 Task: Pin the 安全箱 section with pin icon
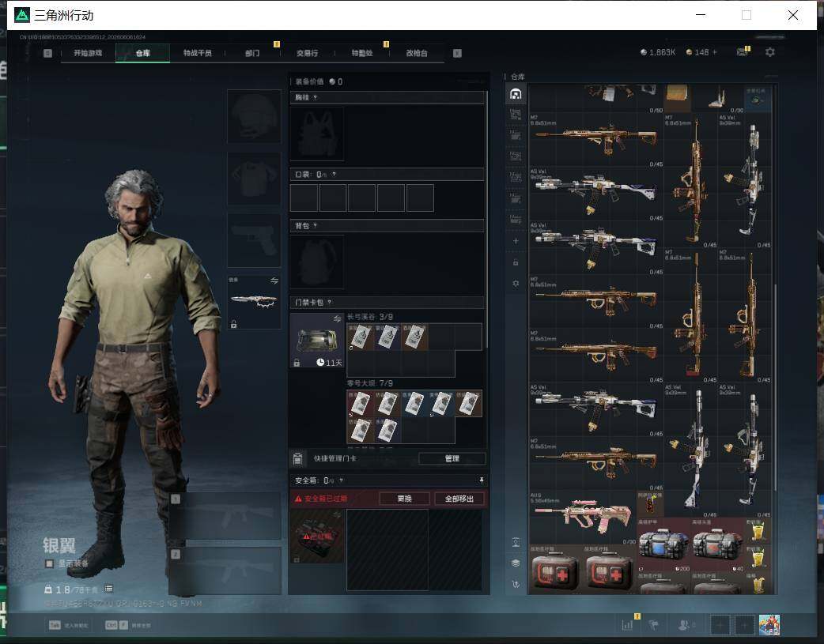click(481, 480)
